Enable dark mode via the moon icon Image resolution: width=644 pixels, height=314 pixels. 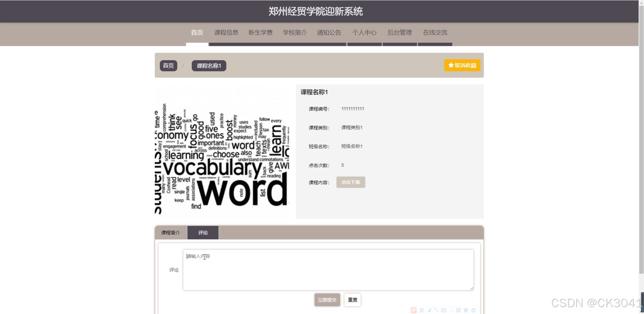(x=429, y=310)
